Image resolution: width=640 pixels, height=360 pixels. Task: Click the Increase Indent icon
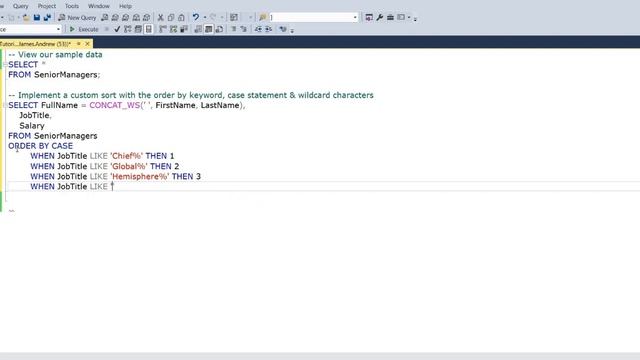tap(269, 29)
